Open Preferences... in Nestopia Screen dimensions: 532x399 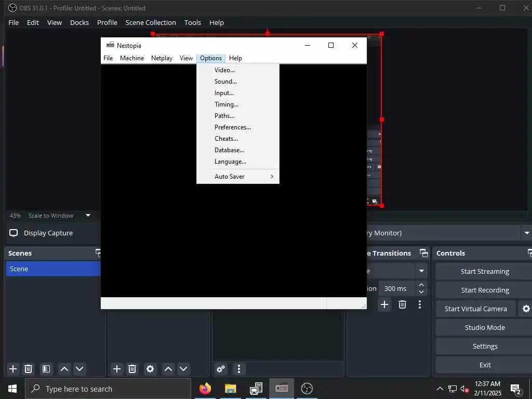[x=238, y=127]
